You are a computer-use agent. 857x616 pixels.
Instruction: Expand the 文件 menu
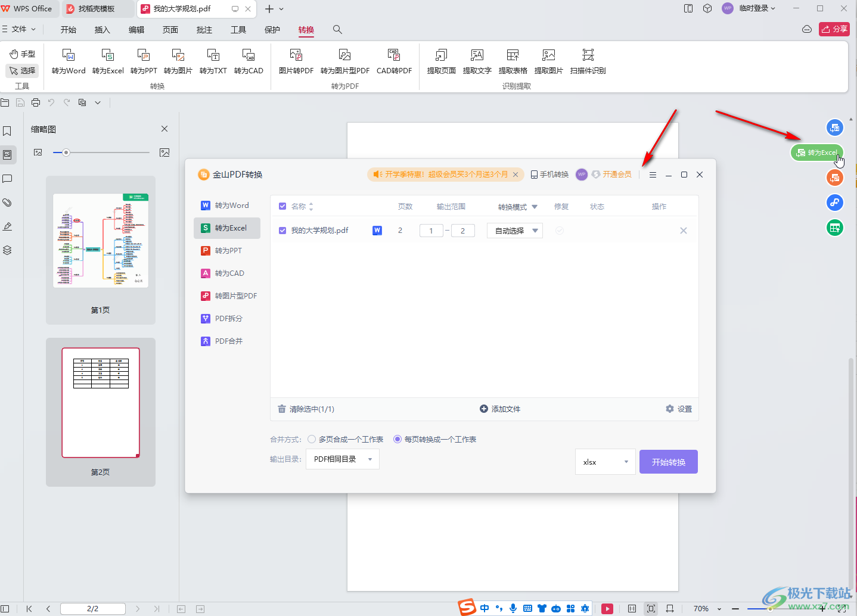(19, 29)
